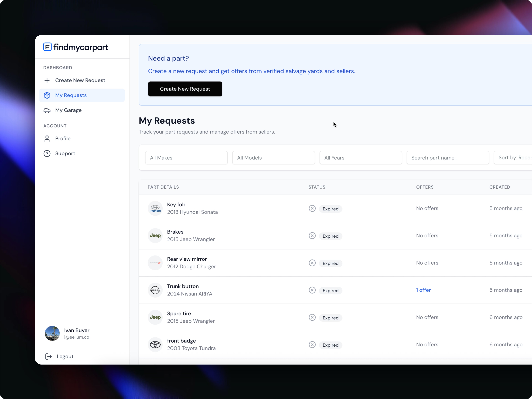Viewport: 532px width, 399px height.
Task: Click 5 months ago in the Brakes row
Action: (x=506, y=236)
